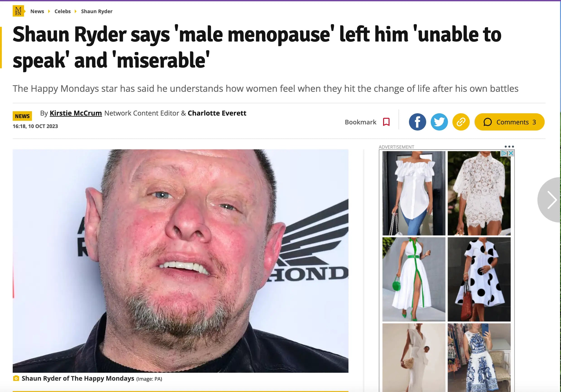Open Shaun Ryder breadcrumb topic
The height and width of the screenshot is (392, 561).
tap(97, 11)
